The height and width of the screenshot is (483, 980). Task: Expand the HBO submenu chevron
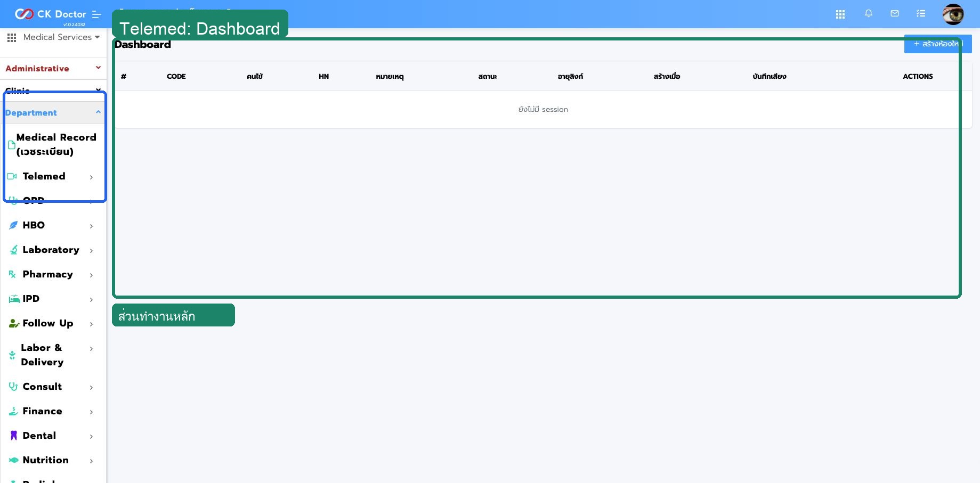click(x=91, y=226)
